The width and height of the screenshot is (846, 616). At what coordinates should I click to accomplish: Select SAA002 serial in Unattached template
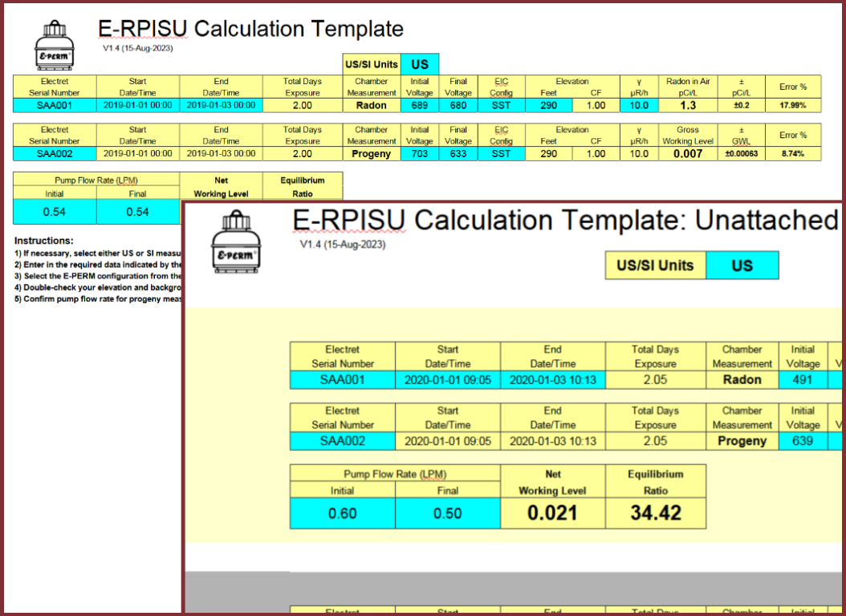[342, 441]
